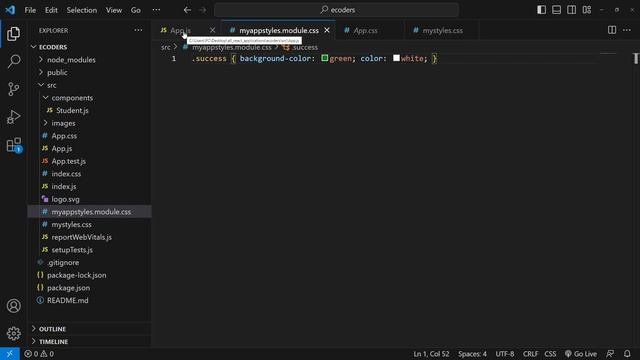
Task: Switch to the mystyles.css editor tab
Action: click(x=442, y=30)
